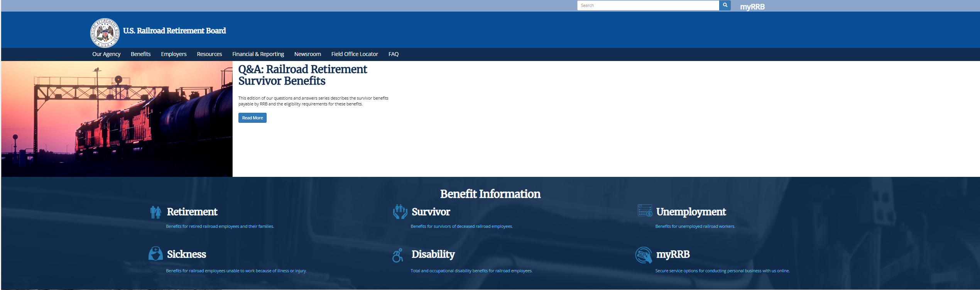Open the Newsroom menu

pyautogui.click(x=308, y=54)
